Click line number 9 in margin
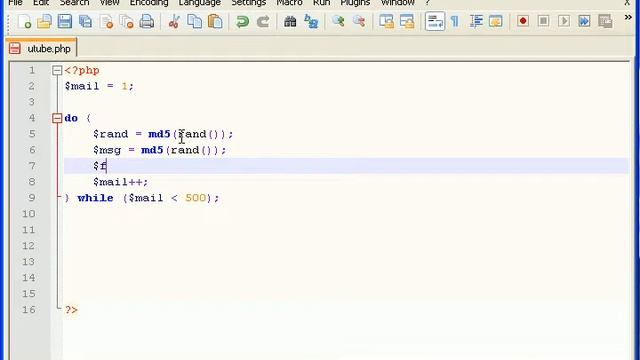The image size is (640, 360). (31, 198)
